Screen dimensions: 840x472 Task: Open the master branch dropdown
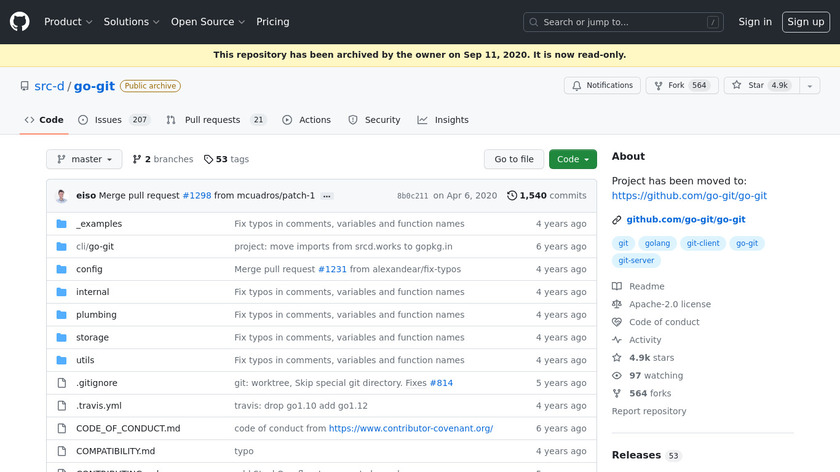click(x=84, y=159)
